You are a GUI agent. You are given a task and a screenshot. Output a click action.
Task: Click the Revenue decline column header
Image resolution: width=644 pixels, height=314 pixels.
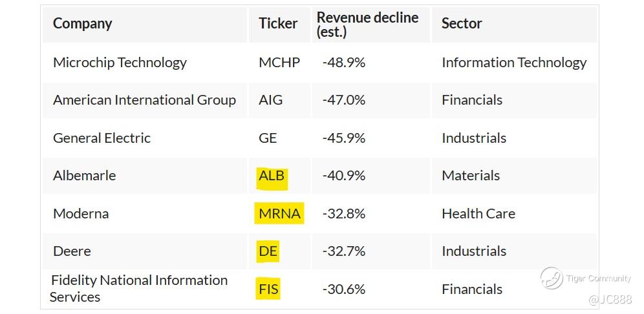[367, 25]
